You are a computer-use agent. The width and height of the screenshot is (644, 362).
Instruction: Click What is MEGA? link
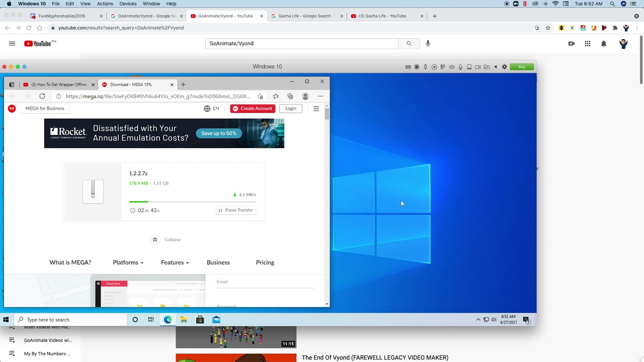point(70,262)
